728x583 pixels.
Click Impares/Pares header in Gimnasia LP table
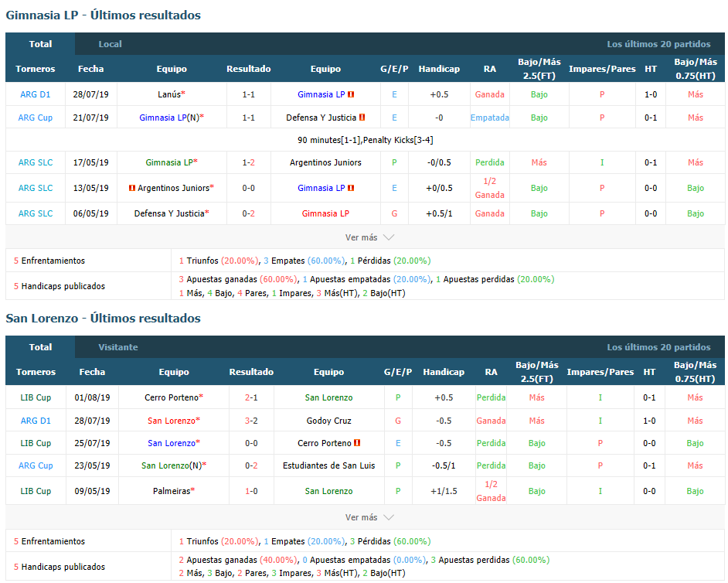602,69
